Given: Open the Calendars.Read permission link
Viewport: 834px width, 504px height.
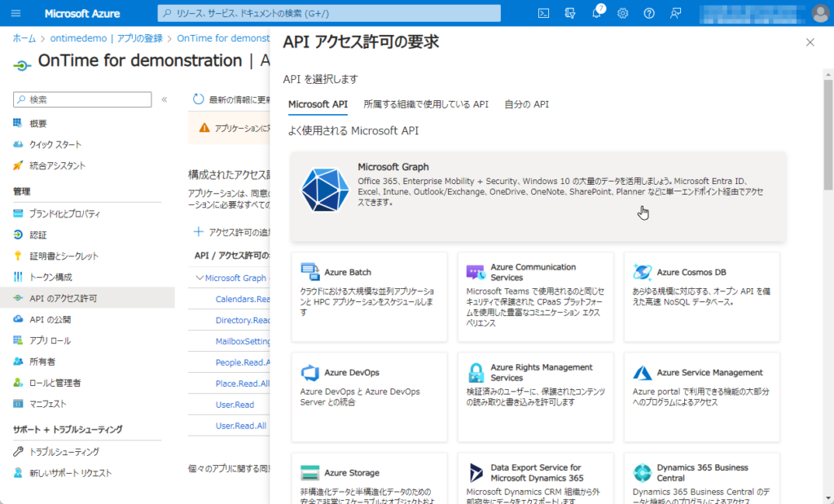Looking at the screenshot, I should 243,299.
